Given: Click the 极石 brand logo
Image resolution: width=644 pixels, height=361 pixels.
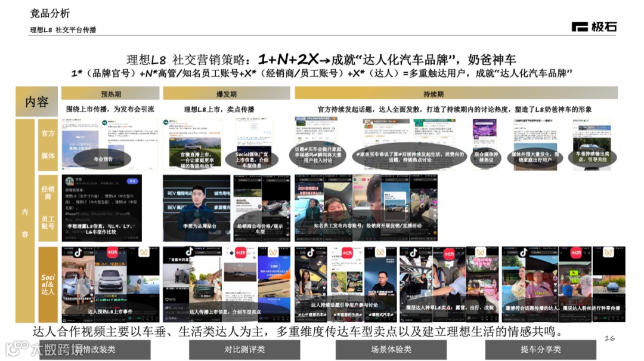Looking at the screenshot, I should tap(594, 27).
